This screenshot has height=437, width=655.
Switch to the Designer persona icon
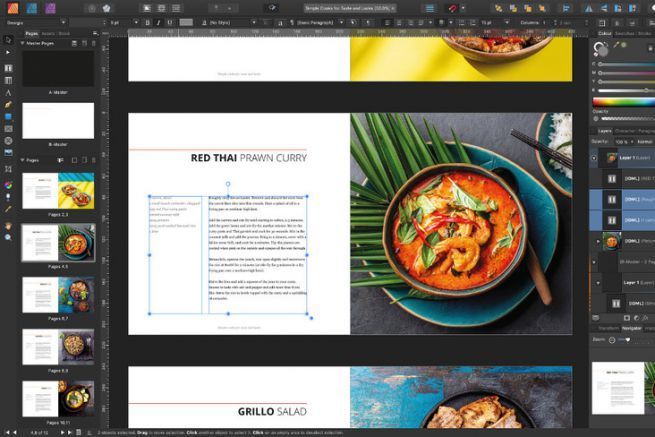point(32,8)
